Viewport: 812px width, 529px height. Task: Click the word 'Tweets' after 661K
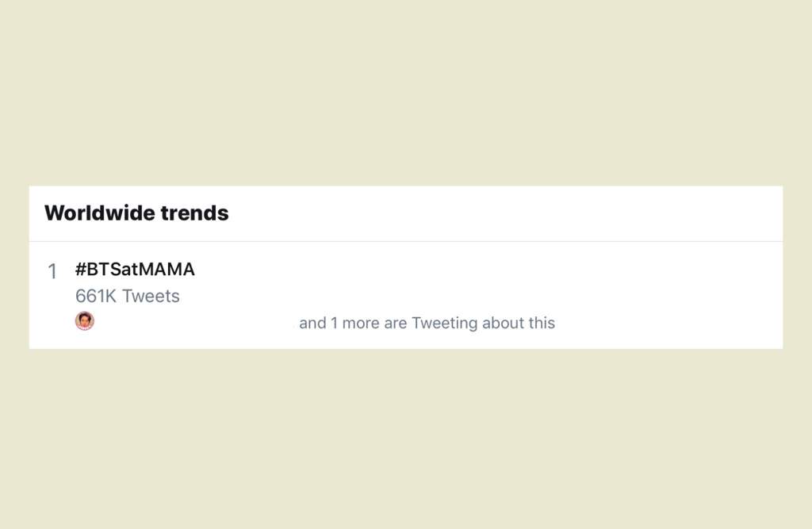(x=151, y=296)
